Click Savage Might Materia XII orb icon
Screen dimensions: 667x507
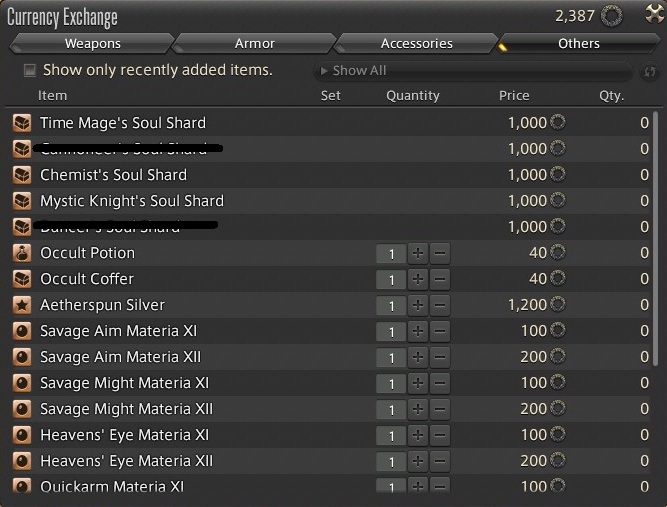22,409
